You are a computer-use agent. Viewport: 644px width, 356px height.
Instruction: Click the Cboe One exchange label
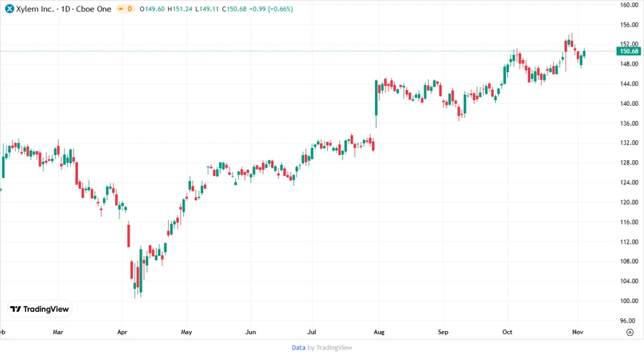tap(94, 9)
